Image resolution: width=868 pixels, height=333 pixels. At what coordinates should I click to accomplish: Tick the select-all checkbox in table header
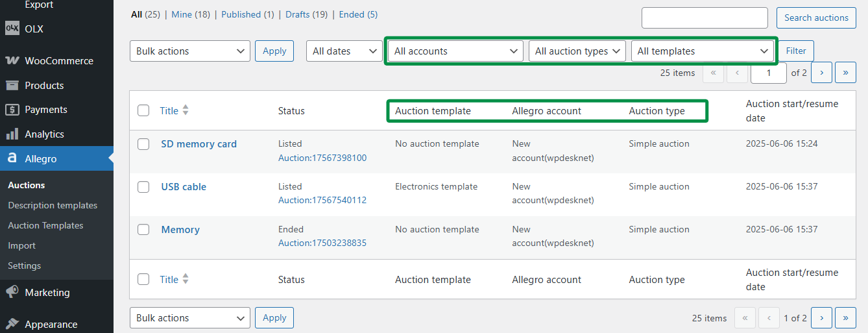tap(143, 110)
